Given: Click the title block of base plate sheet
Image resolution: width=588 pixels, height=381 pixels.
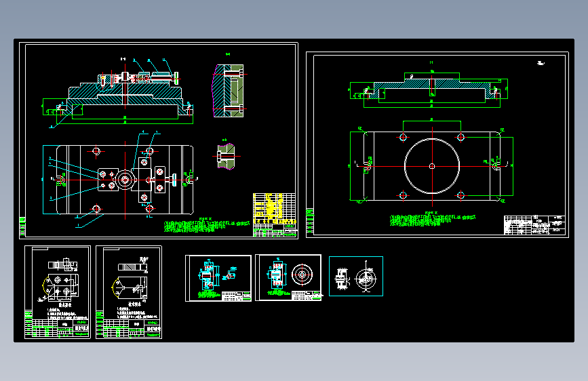Looking at the screenshot, I should (x=534, y=225).
